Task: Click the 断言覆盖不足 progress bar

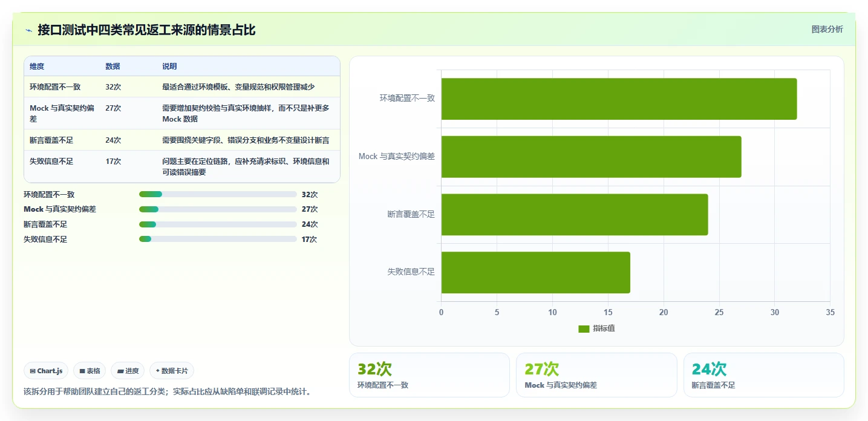Action: pos(218,224)
